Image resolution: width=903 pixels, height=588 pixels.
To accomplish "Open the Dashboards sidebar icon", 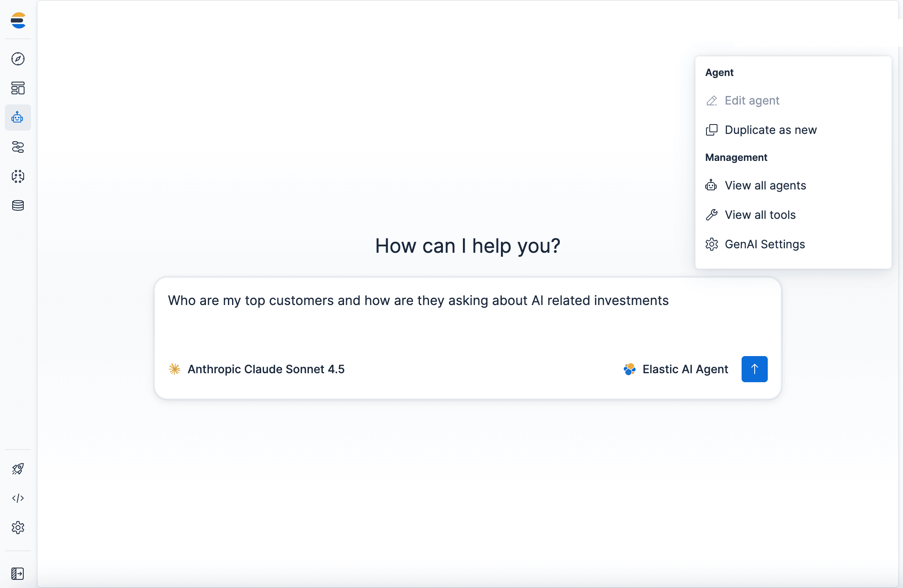I will click(x=18, y=88).
